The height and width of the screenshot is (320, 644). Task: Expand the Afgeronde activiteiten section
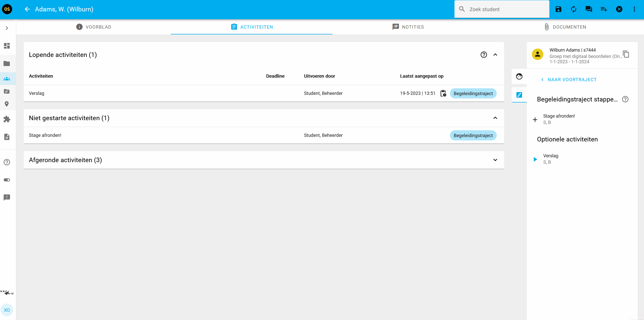tap(495, 160)
